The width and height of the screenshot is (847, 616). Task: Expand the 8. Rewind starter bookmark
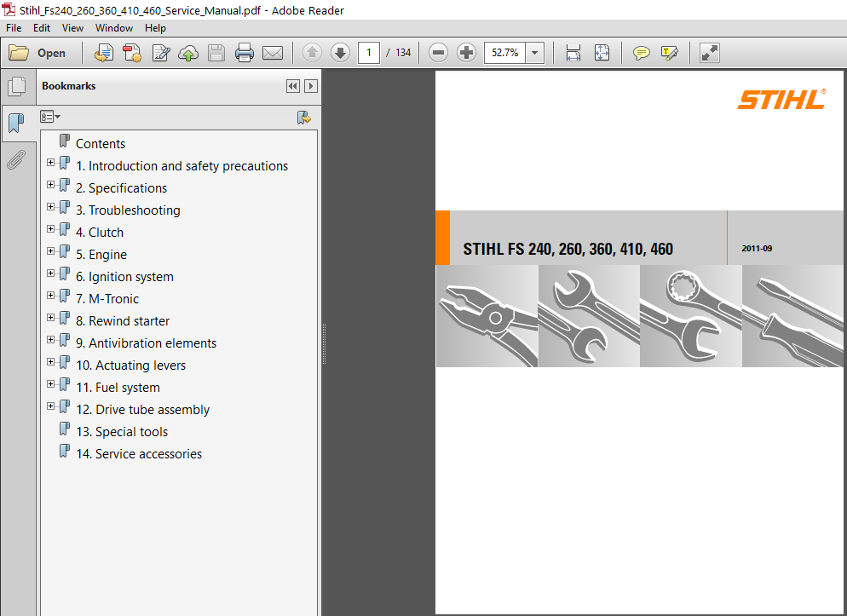(50, 317)
